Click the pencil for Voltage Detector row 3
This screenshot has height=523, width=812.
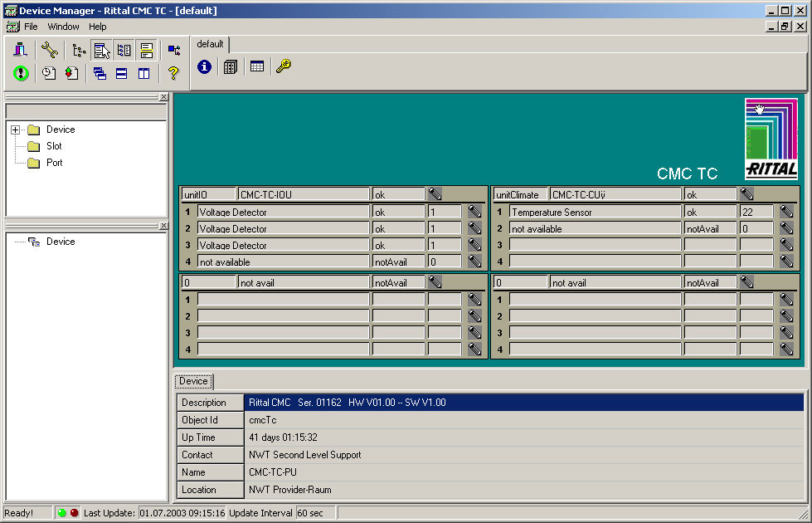[475, 245]
